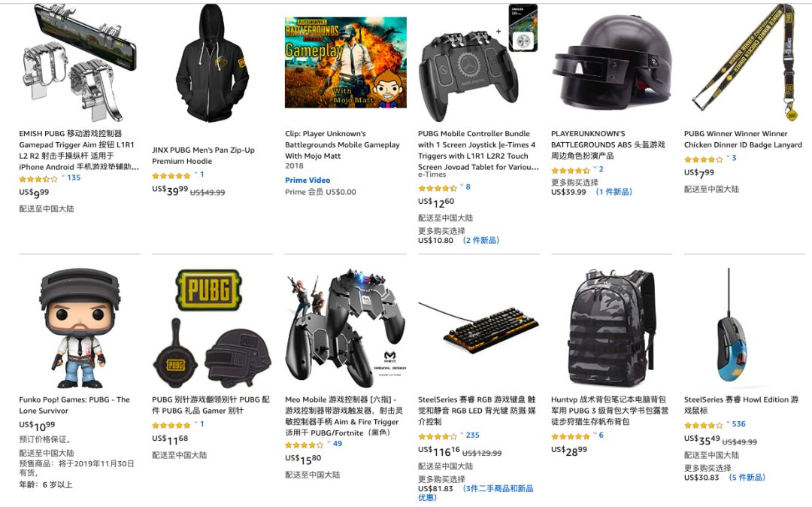Open the '2 件新品' offers link
This screenshot has height=507, width=812.
(x=481, y=240)
